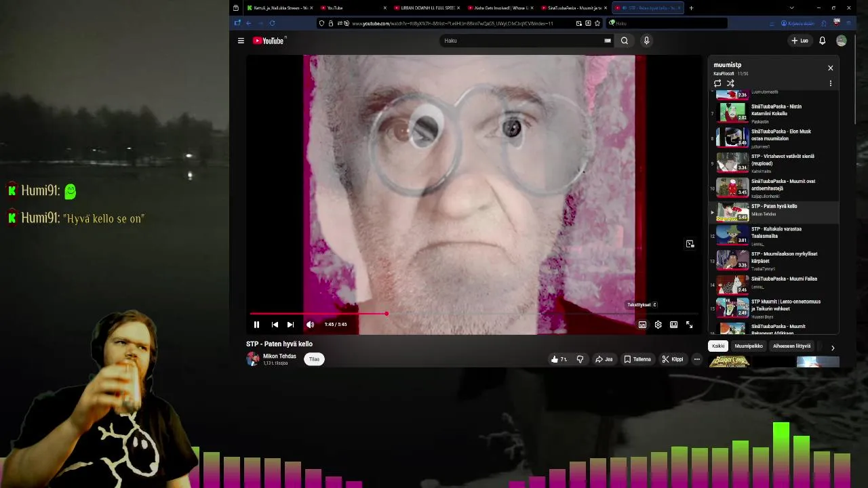Skip to previous video in playlist
This screenshot has width=868, height=488.
coord(275,325)
